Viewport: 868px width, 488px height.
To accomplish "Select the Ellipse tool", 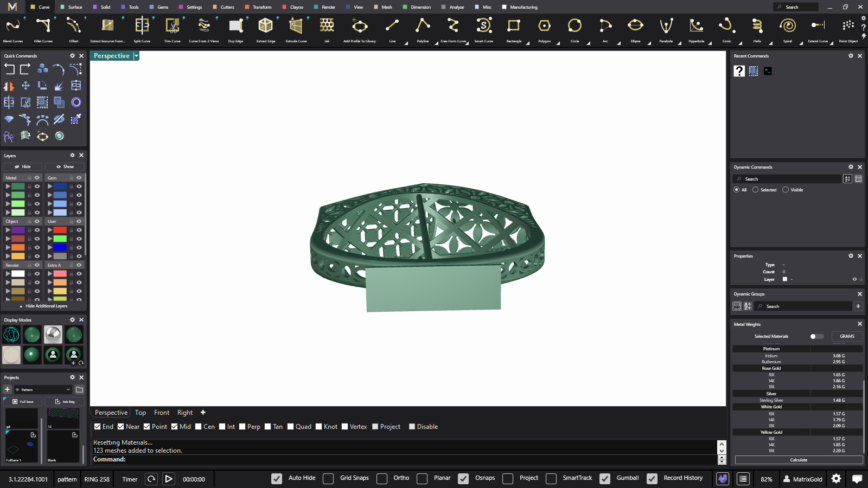I will point(635,29).
